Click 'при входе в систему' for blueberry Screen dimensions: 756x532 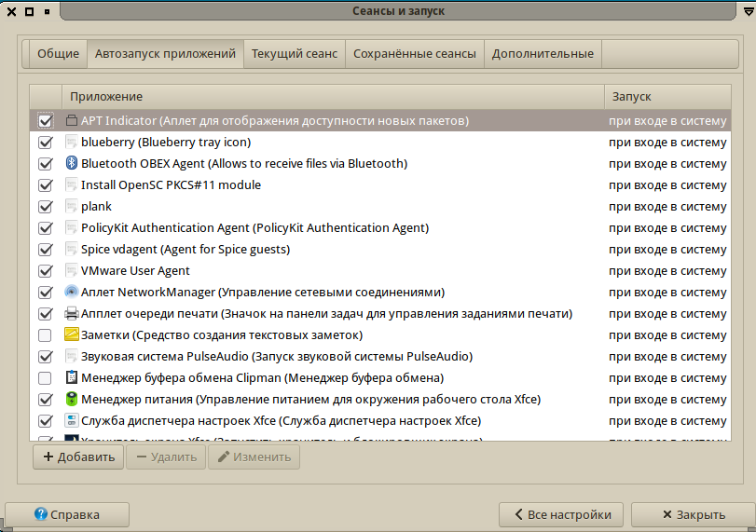click(667, 143)
